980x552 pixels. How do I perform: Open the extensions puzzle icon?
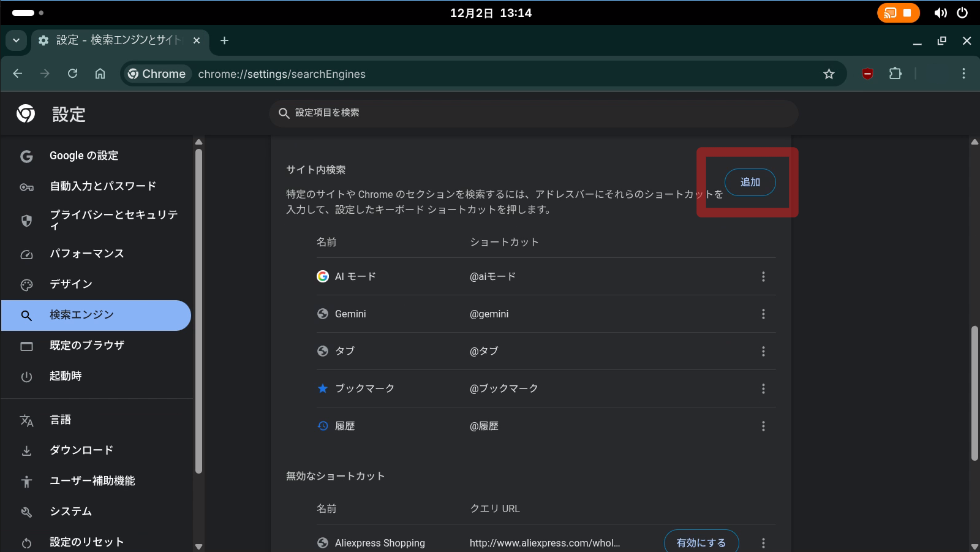pyautogui.click(x=895, y=74)
